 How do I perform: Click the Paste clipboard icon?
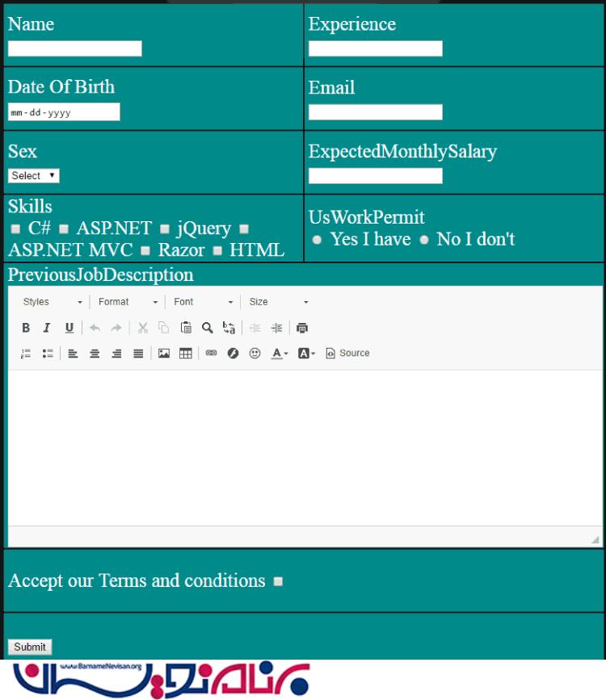coord(186,328)
